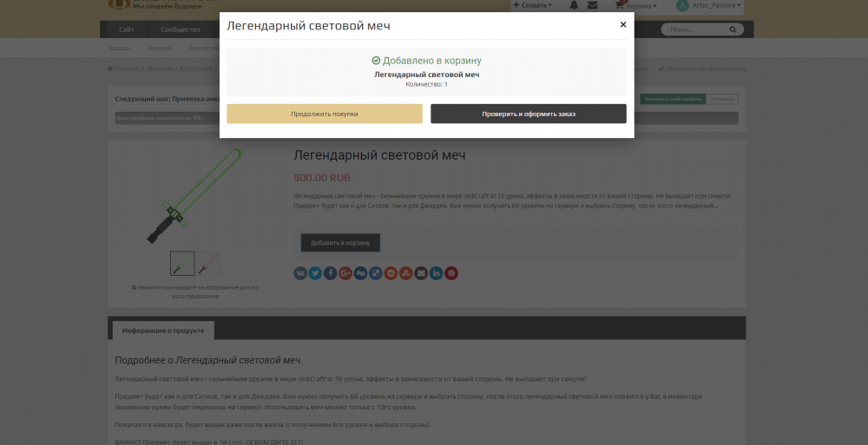Click the profile completion progress bar

click(427, 118)
